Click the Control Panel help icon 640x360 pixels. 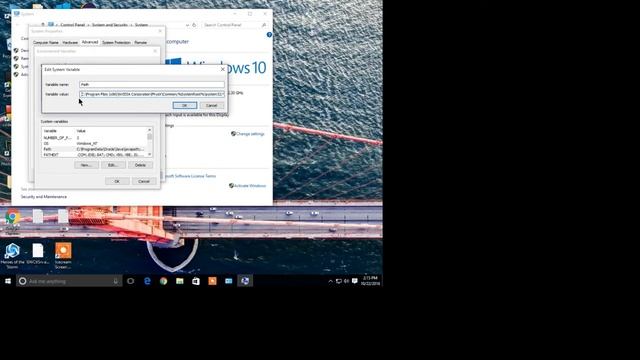tap(269, 35)
